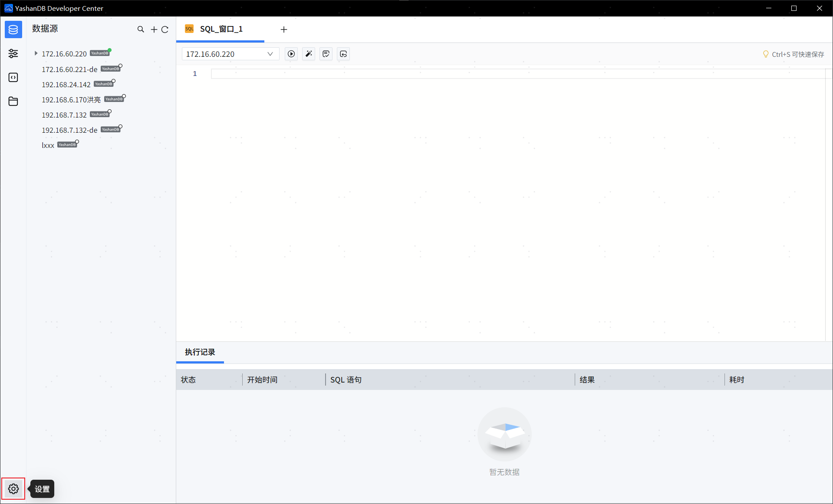Image resolution: width=833 pixels, height=504 pixels.
Task: Click the SQL 语句 column header
Action: 346,380
